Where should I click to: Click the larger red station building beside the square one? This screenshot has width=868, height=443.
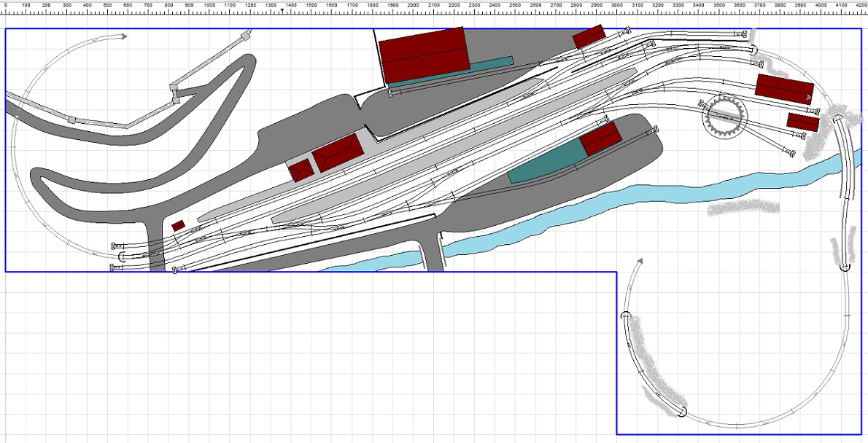(x=338, y=152)
